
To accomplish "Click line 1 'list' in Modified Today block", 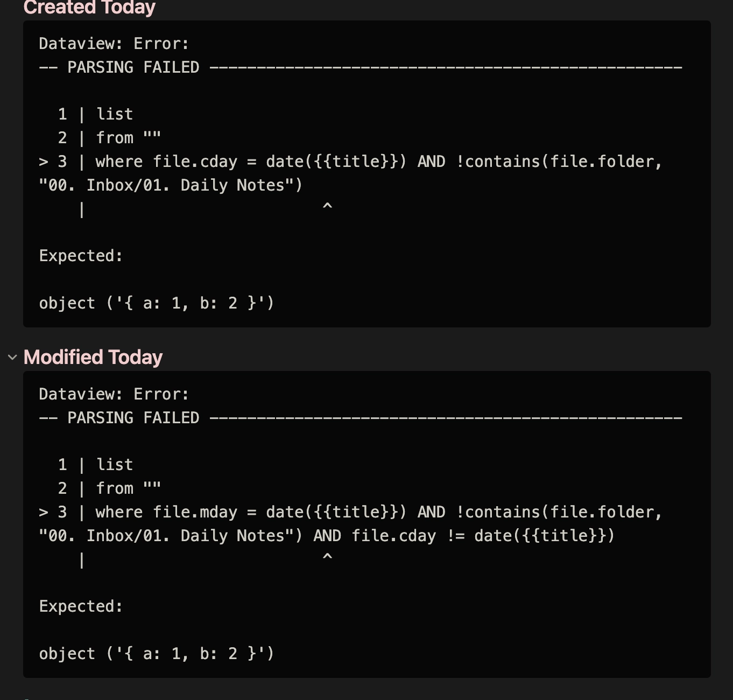I will 95,465.
